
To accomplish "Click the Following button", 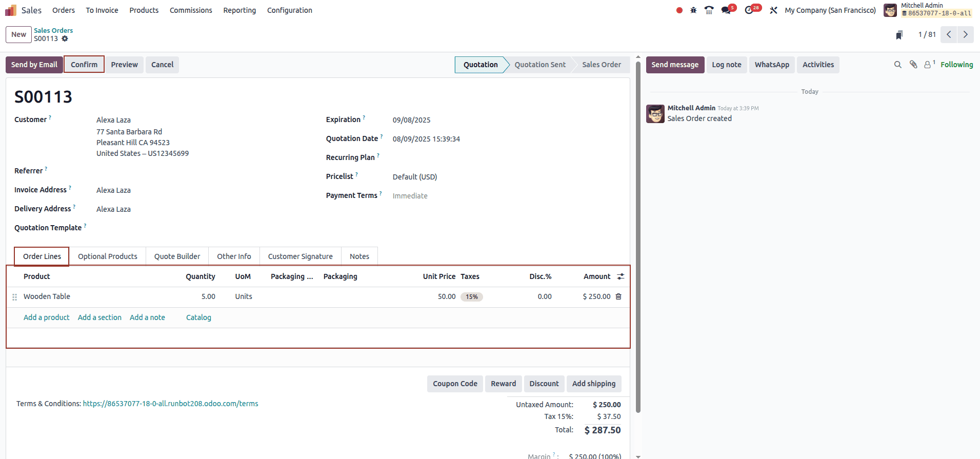I will (957, 65).
